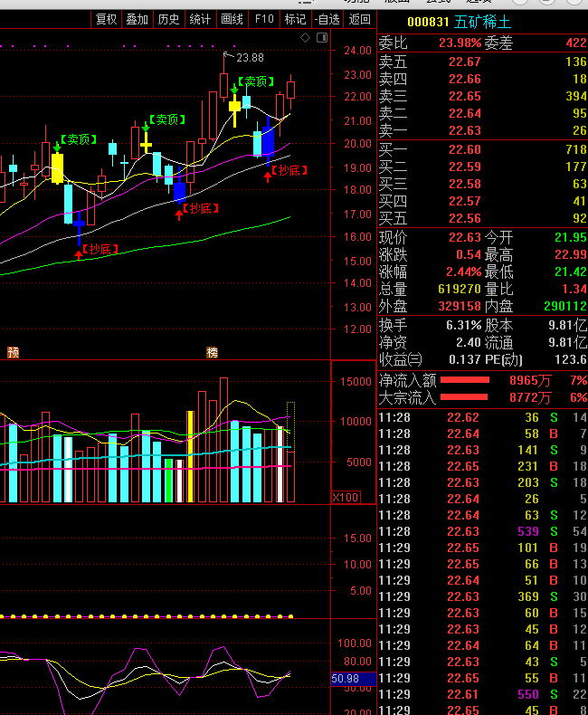Click the 内盘 290112 value
588x715 pixels.
[x=565, y=306]
